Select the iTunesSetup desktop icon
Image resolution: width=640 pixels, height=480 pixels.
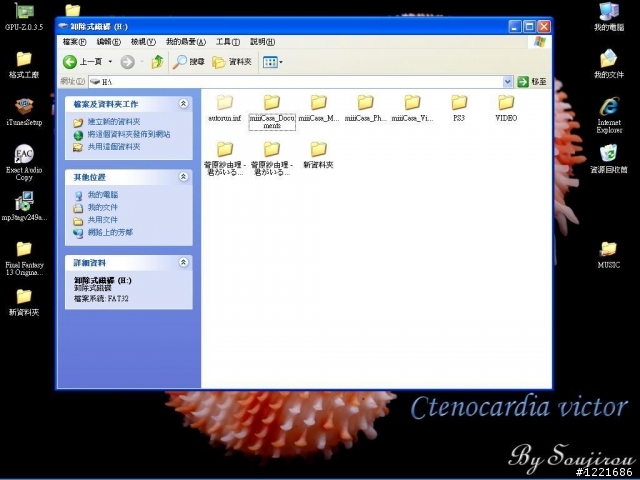pos(24,112)
